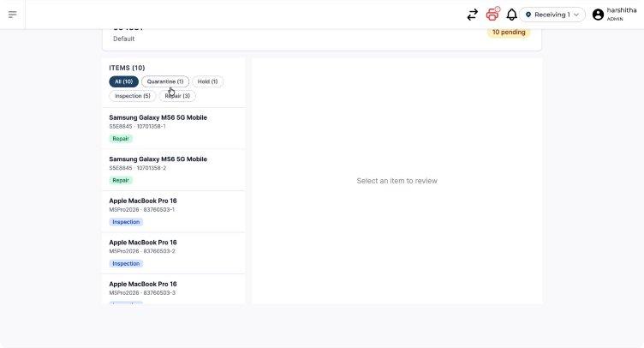
Task: Select Apple MacBook Pro 16 item 83760503-3
Action: coord(174,289)
